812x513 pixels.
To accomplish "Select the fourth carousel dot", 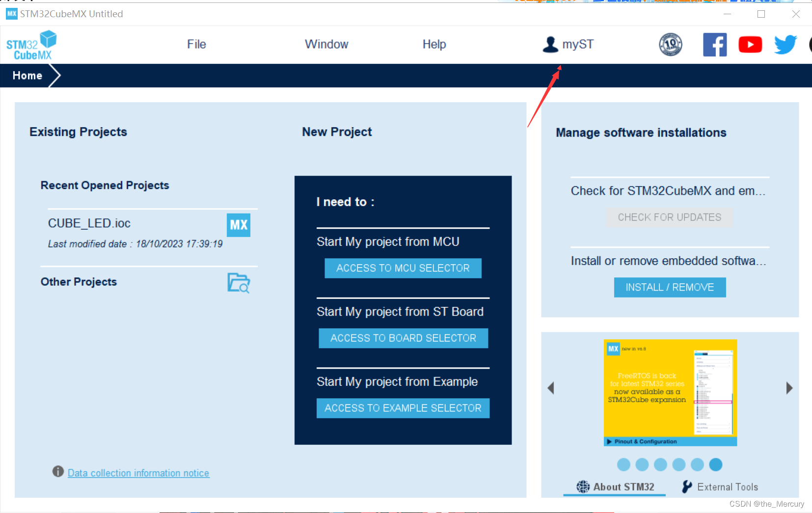I will [679, 464].
